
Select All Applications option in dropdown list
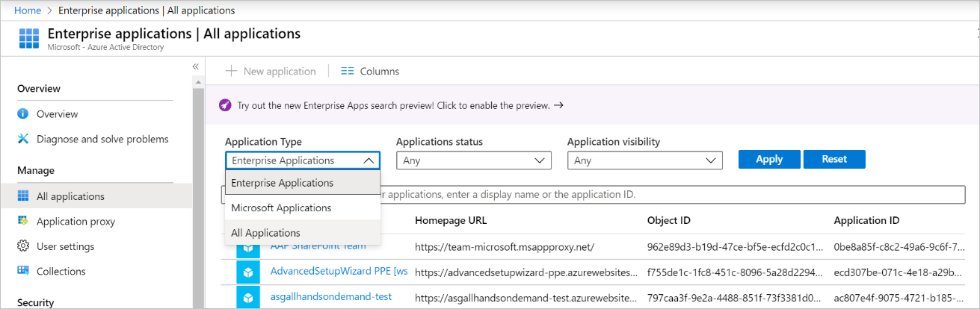click(303, 233)
